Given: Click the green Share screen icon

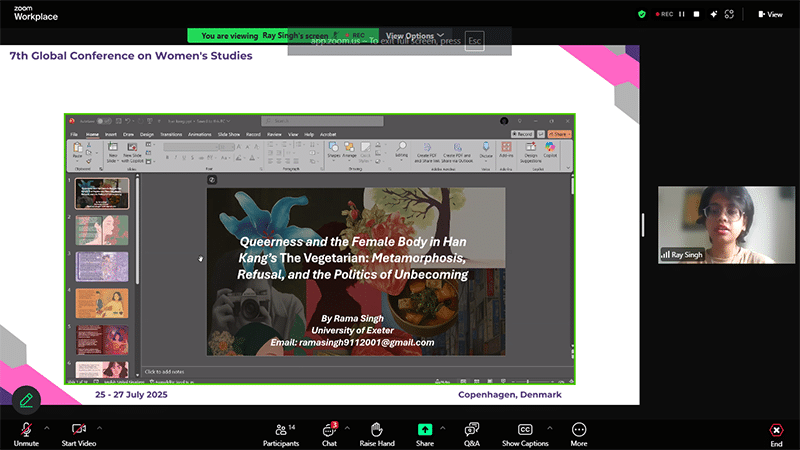Looking at the screenshot, I should (x=425, y=429).
